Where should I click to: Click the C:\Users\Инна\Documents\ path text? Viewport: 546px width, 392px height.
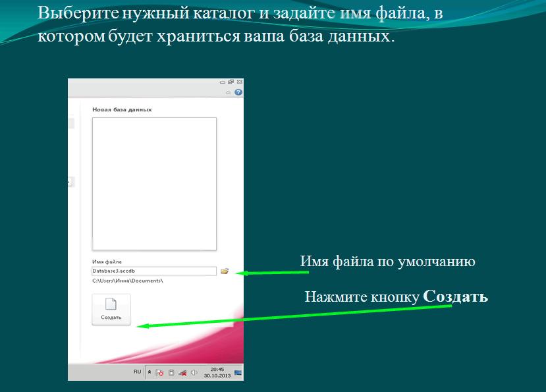127,281
